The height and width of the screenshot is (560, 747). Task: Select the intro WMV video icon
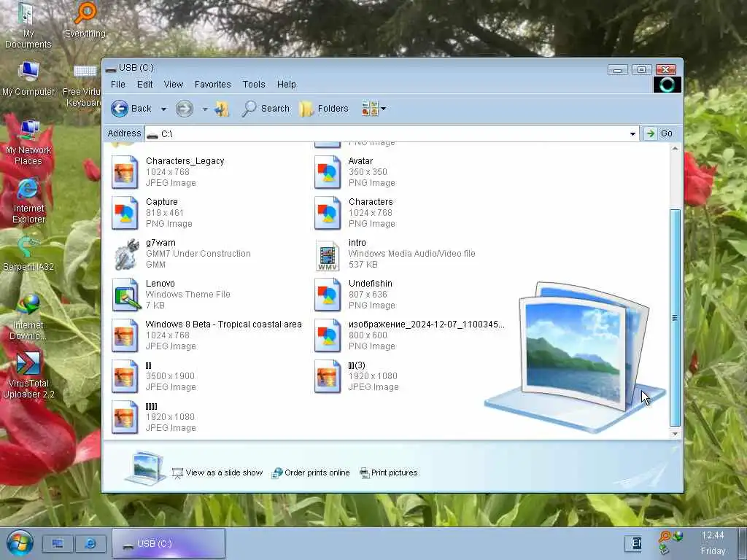328,255
